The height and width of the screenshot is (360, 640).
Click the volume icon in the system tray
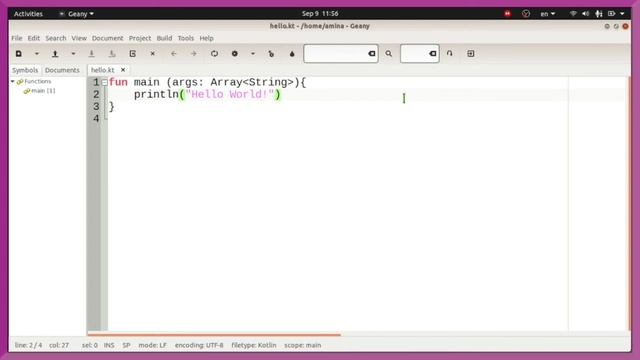point(585,14)
